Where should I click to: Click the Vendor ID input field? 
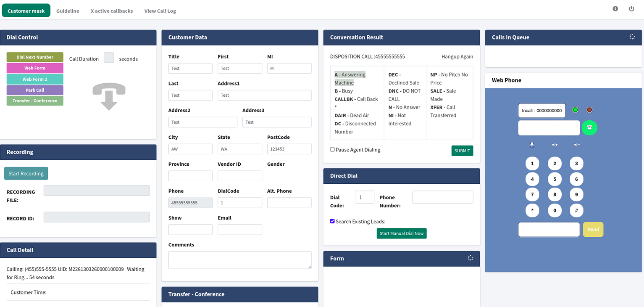(x=240, y=176)
